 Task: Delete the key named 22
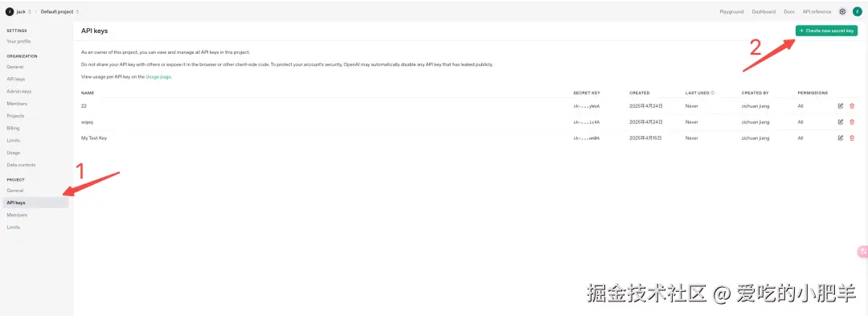point(852,105)
